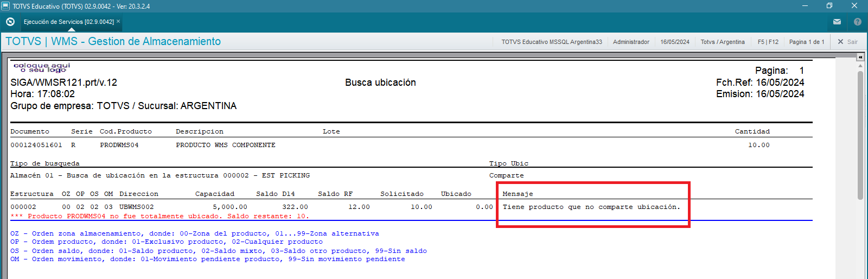The height and width of the screenshot is (279, 868).
Task: Open the help question mark icon
Action: click(858, 22)
